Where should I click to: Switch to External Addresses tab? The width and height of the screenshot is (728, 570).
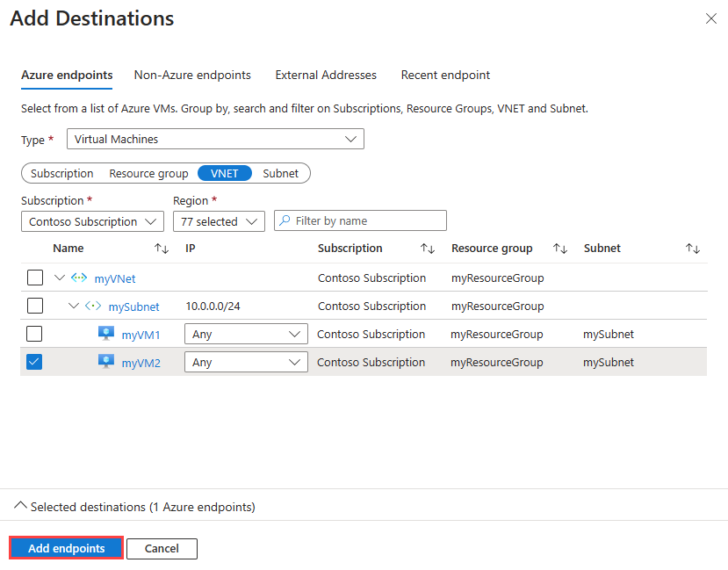pos(326,75)
